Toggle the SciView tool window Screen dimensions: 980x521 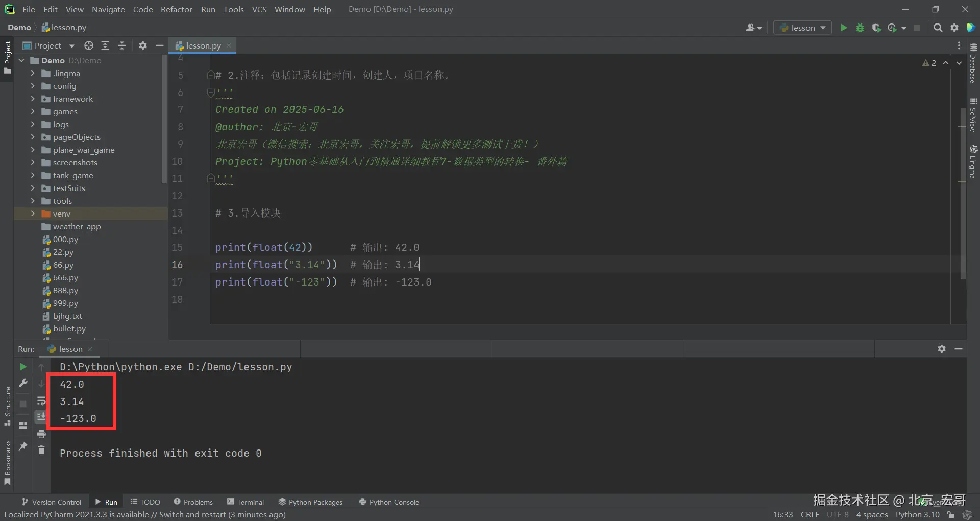(x=973, y=114)
